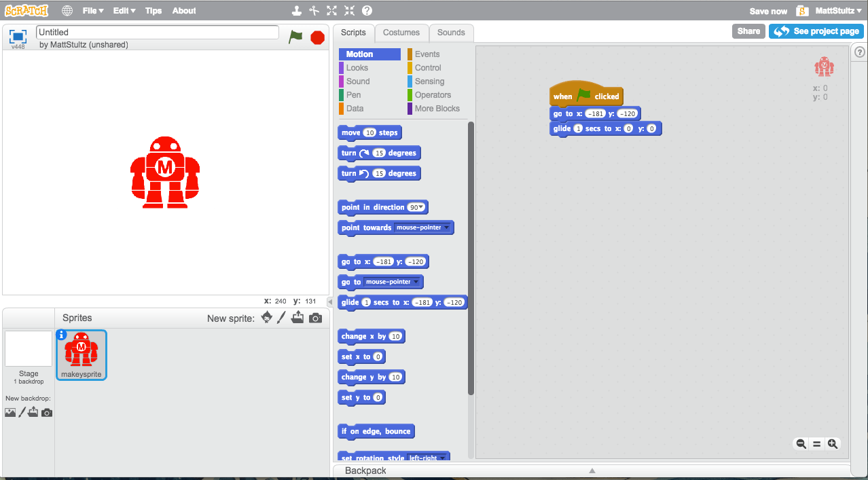
Task: Open the help panel question mark
Action: tap(859, 52)
